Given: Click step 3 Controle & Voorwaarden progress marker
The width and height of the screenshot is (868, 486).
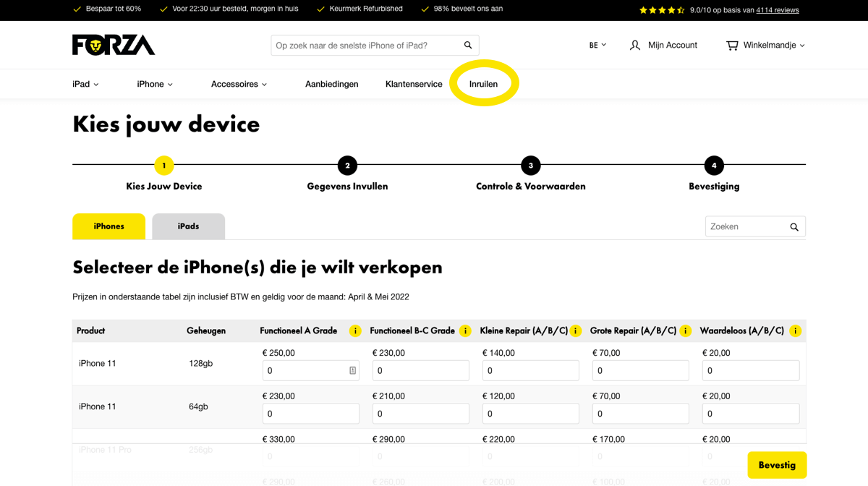Looking at the screenshot, I should [x=530, y=165].
